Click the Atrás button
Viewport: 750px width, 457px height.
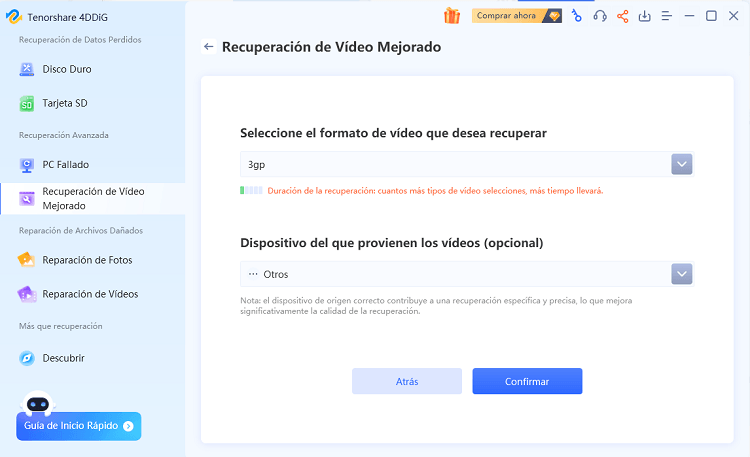[x=406, y=381]
